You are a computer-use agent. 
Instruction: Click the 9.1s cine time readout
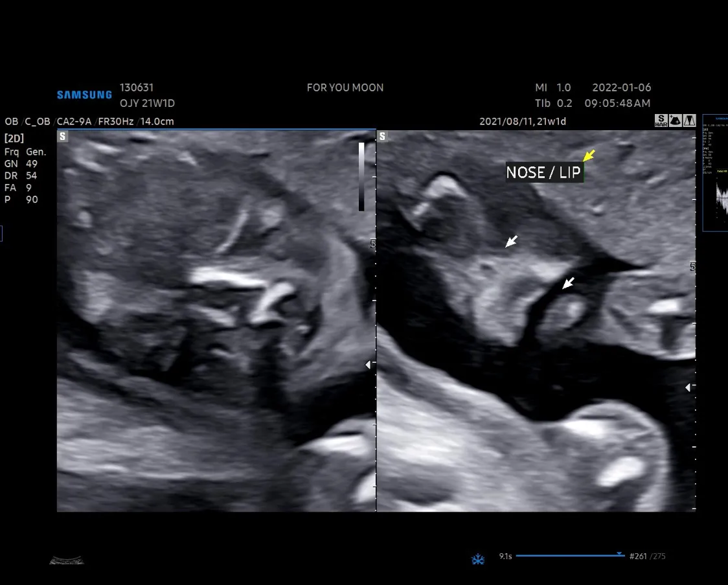coord(506,556)
